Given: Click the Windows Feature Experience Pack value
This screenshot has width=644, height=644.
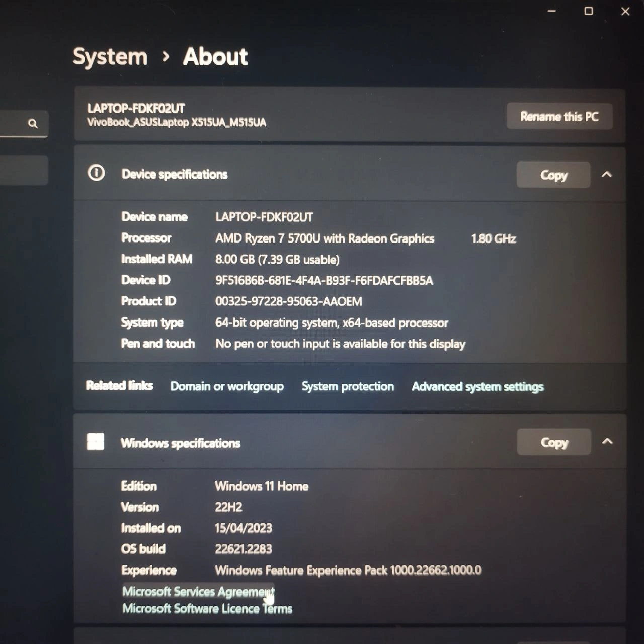Looking at the screenshot, I should click(x=348, y=570).
